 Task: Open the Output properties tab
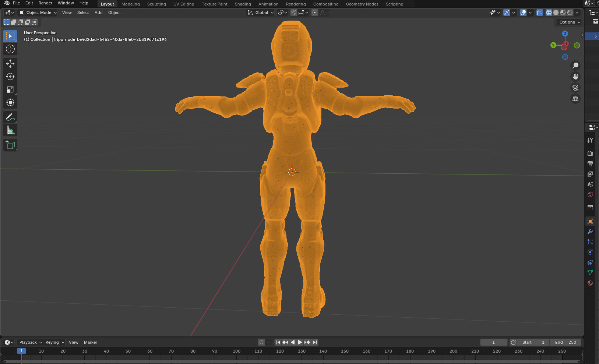pos(590,163)
